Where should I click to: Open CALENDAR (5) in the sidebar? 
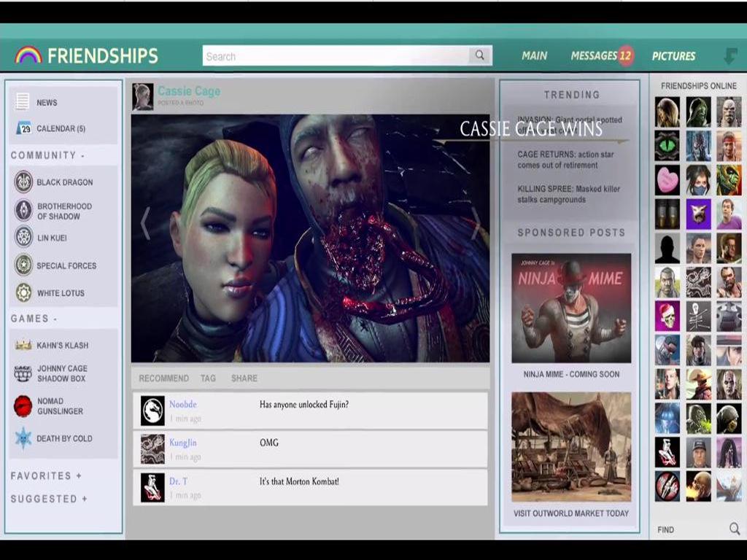pyautogui.click(x=61, y=128)
